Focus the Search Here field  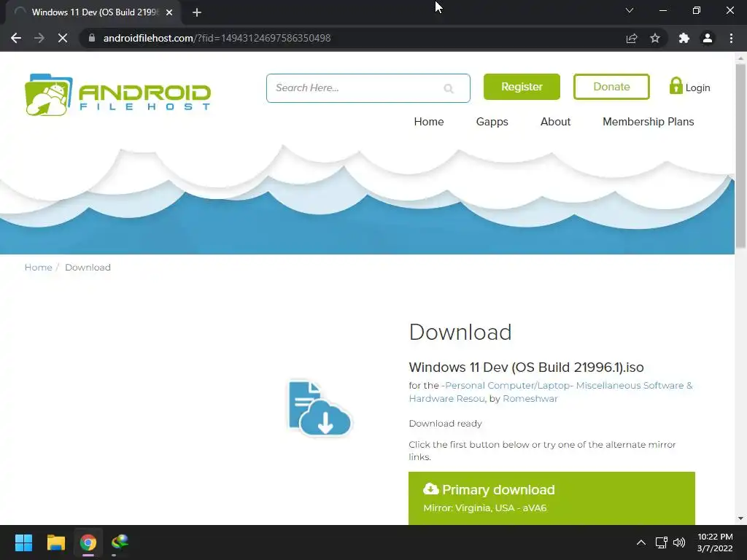click(x=368, y=88)
